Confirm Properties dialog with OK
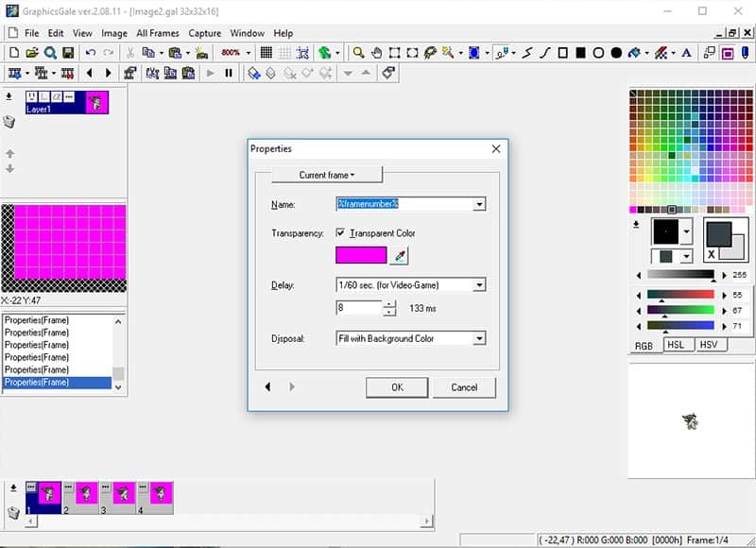The width and height of the screenshot is (756, 548). 397,387
